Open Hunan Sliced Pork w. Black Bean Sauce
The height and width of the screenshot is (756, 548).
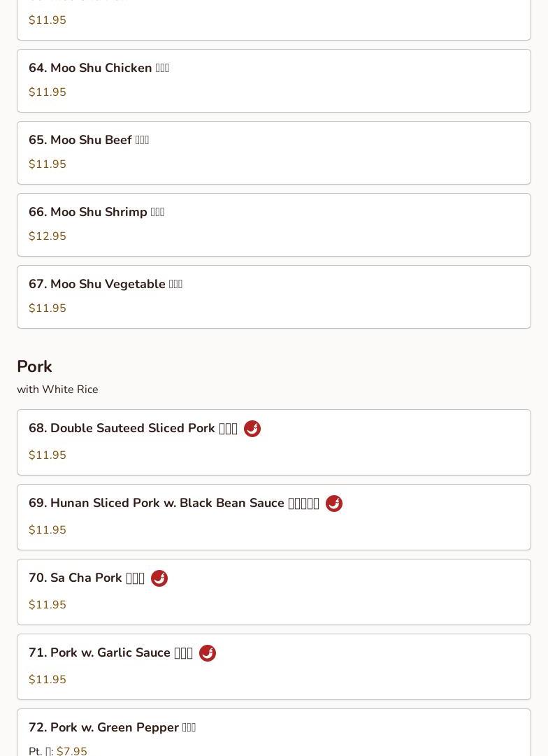click(x=274, y=517)
